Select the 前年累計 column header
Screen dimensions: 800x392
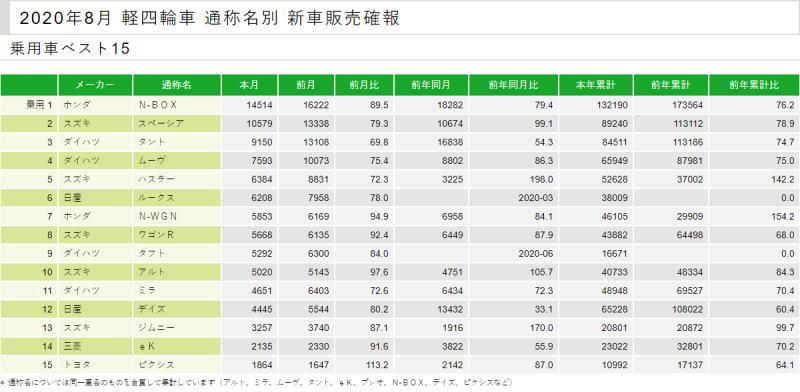[670, 85]
